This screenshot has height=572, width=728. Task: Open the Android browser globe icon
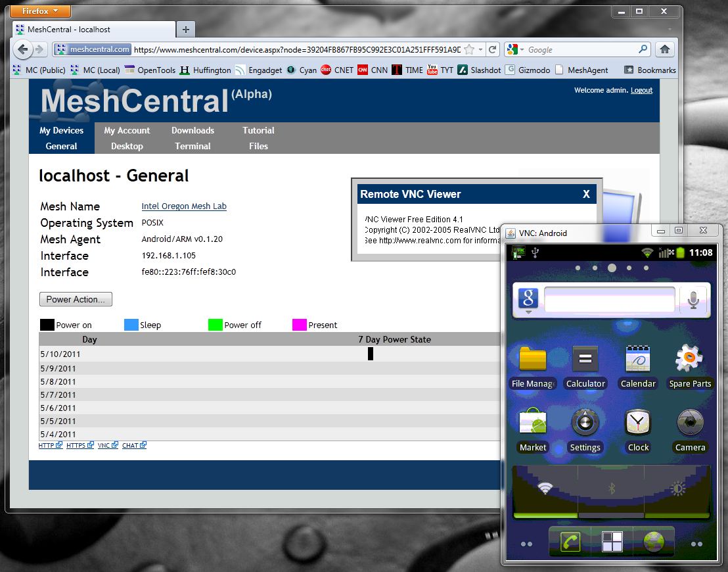653,542
